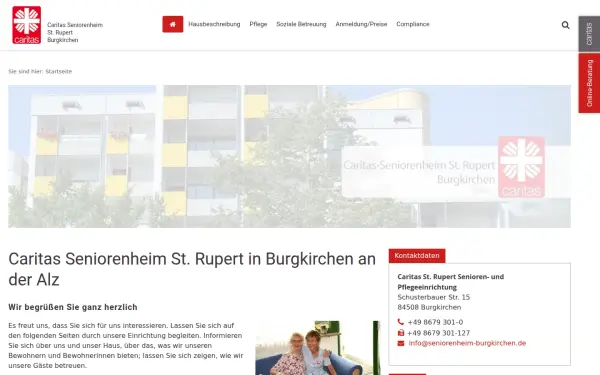Click bold name Caritas St. Rupert Senioren- und Pflegeeinrichtung
This screenshot has width=600, height=375.
(x=450, y=282)
